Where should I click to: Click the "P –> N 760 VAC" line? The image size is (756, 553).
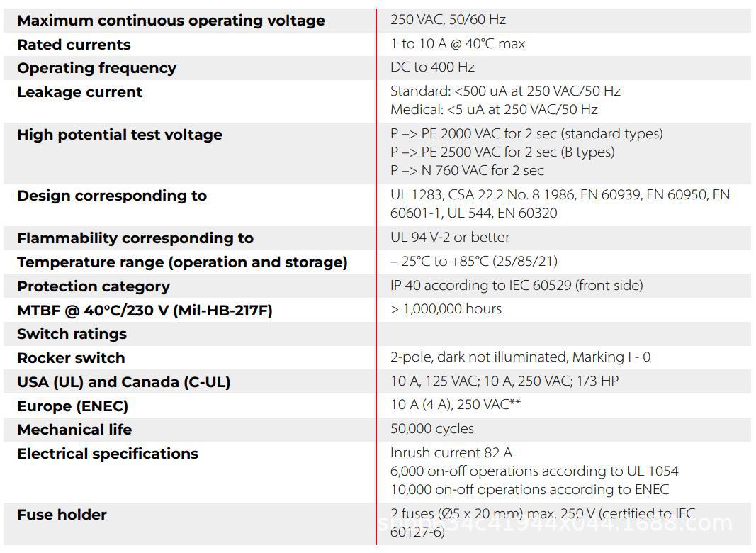click(467, 170)
